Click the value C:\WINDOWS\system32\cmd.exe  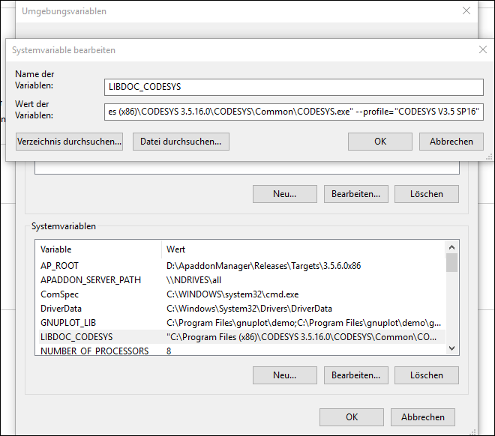pos(232,294)
